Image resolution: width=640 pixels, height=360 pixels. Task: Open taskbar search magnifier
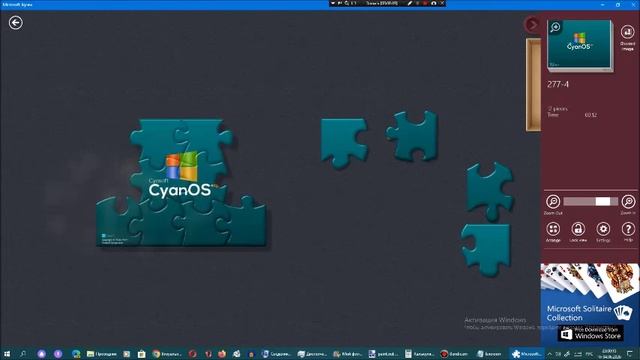click(x=23, y=354)
